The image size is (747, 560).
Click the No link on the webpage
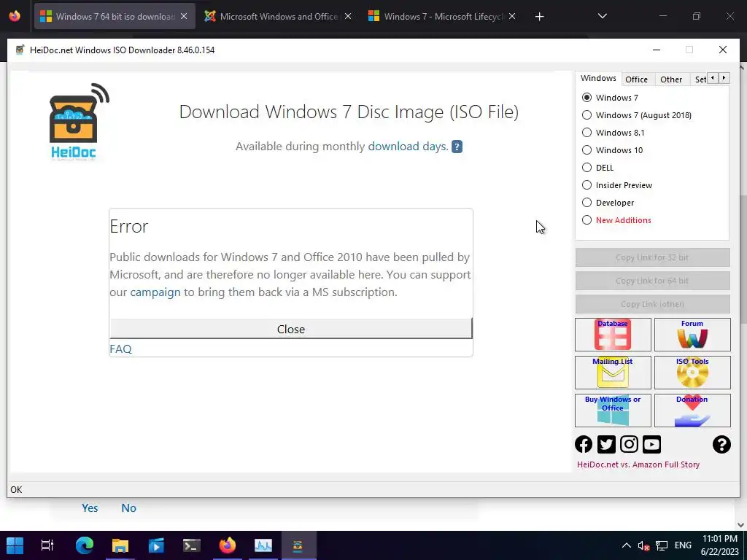tap(128, 508)
